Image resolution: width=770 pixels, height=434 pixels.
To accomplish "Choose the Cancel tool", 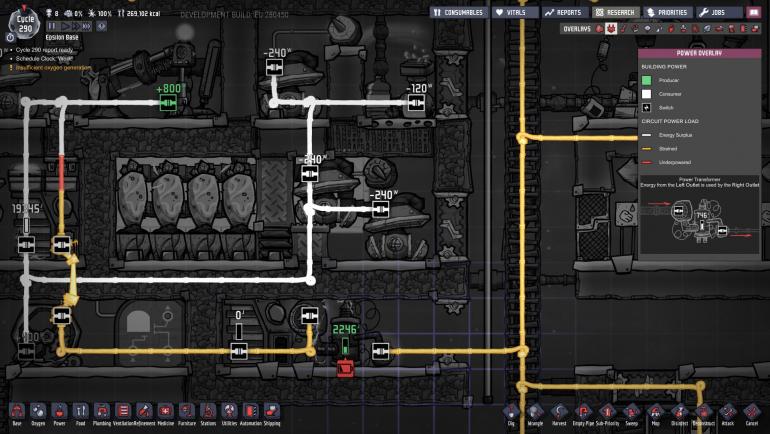I will [x=751, y=411].
